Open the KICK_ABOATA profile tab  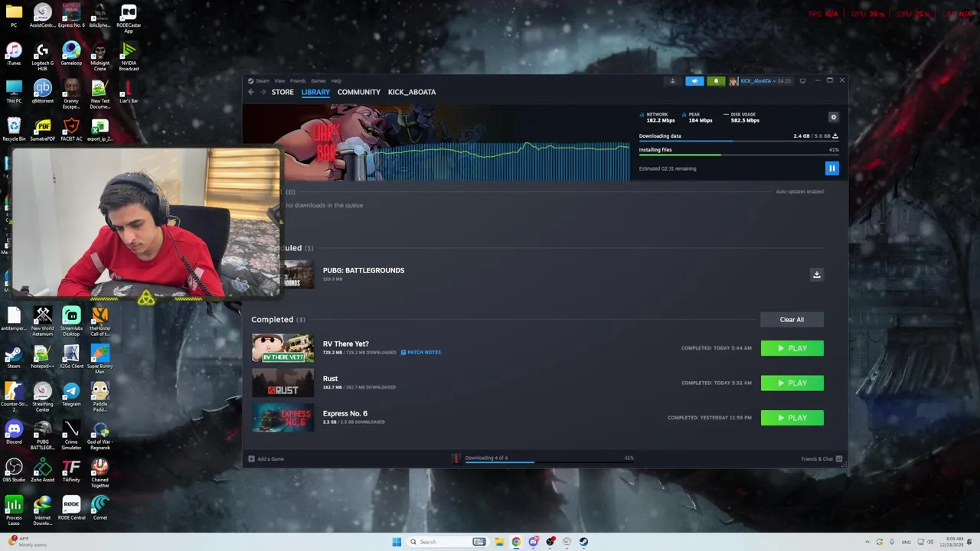412,92
